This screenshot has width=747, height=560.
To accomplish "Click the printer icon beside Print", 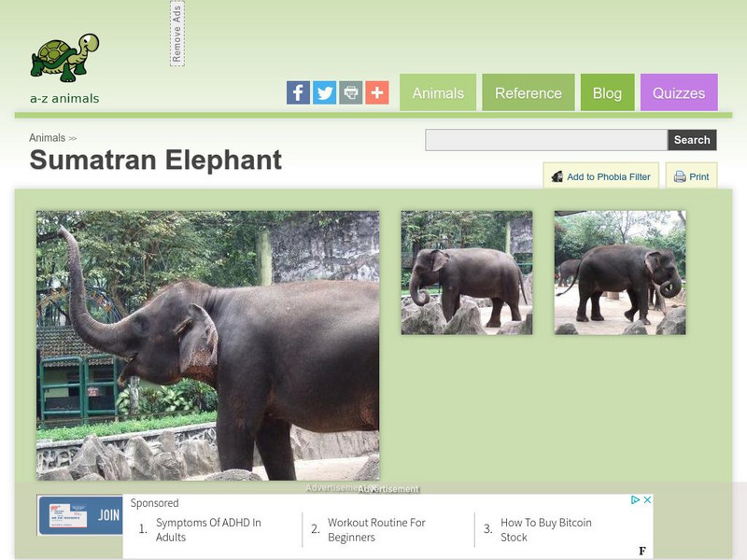I will coord(680,176).
